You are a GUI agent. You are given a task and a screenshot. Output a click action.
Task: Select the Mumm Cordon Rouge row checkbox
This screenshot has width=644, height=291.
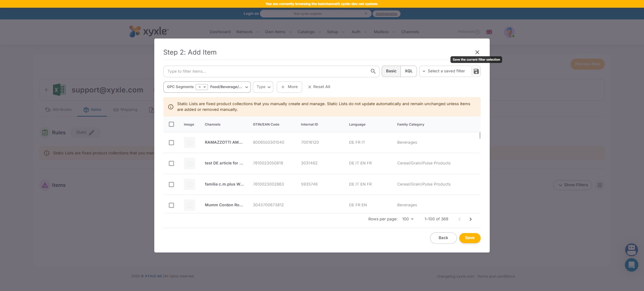pos(171,205)
